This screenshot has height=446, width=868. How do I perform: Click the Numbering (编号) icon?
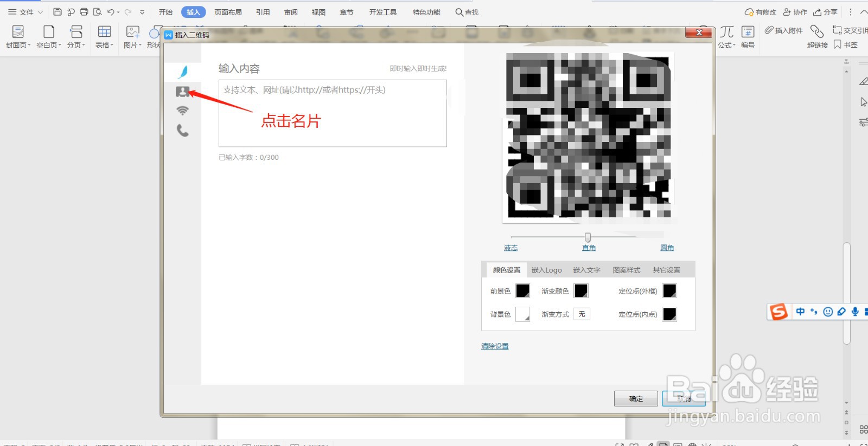[748, 31]
